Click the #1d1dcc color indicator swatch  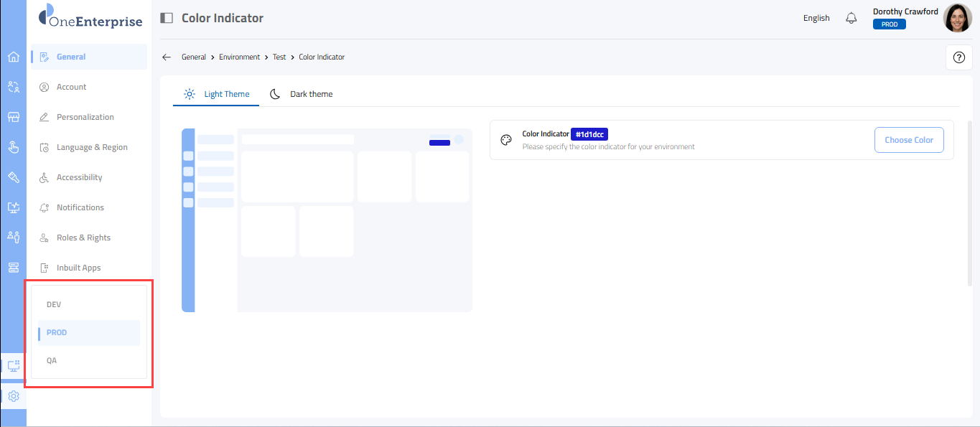(x=589, y=133)
